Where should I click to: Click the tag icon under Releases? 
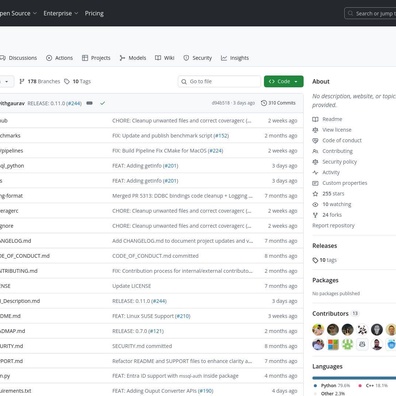(x=315, y=260)
